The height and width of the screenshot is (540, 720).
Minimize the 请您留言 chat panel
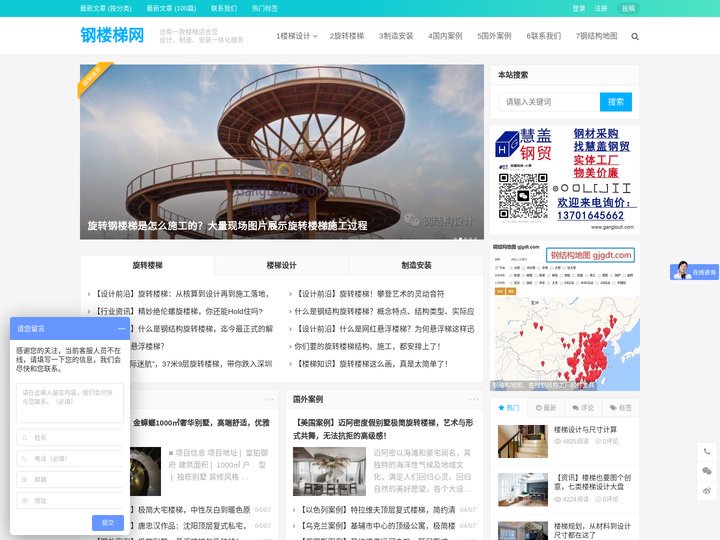point(121,329)
